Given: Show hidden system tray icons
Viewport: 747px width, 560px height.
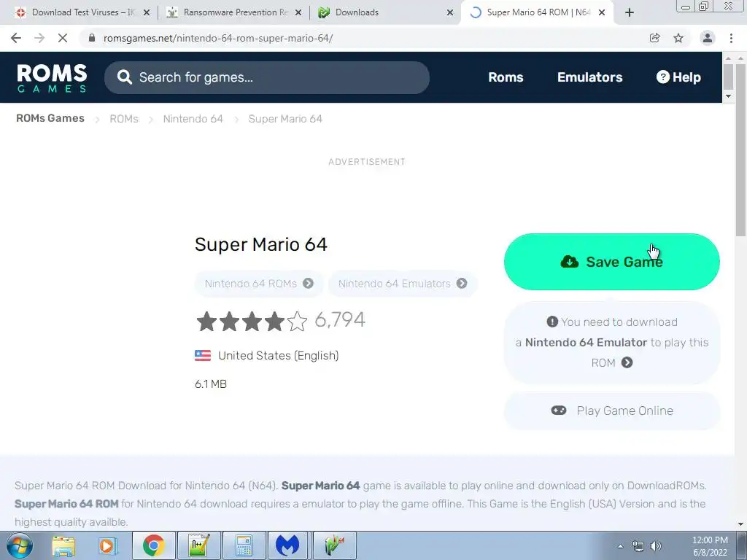Looking at the screenshot, I should click(x=620, y=547).
